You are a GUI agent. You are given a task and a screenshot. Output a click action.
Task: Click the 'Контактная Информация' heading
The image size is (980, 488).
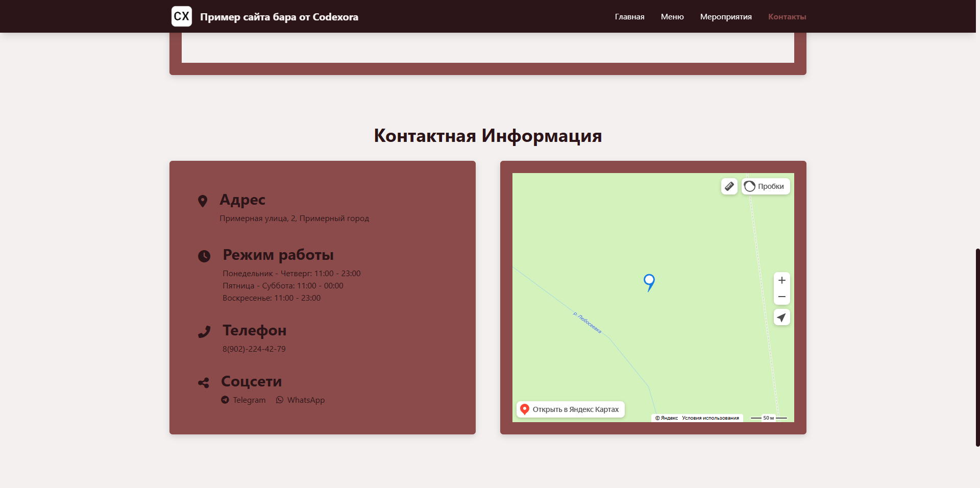point(488,136)
